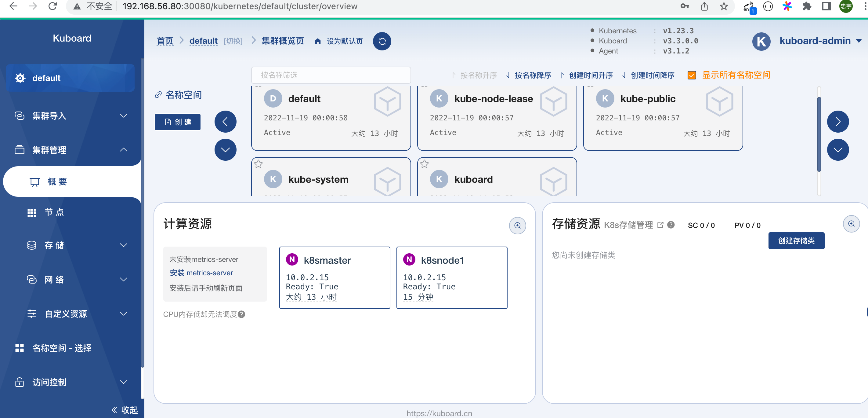
Task: Click the browser bookmark star icon
Action: pyautogui.click(x=723, y=6)
